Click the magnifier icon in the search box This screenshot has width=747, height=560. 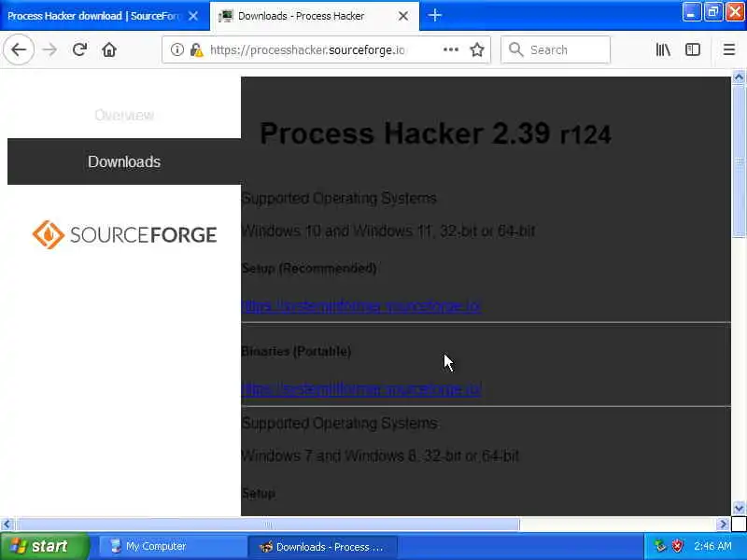point(515,49)
